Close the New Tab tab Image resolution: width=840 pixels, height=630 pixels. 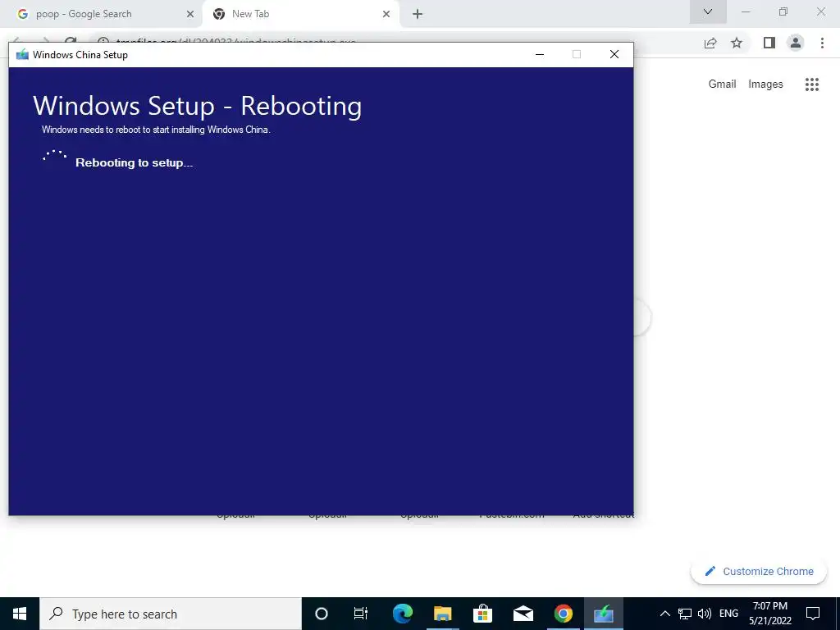(x=386, y=15)
